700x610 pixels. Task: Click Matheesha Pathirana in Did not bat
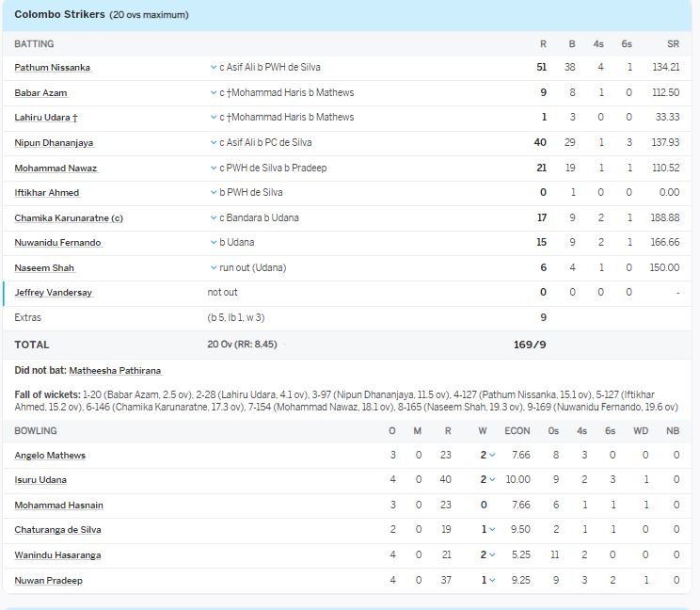(x=115, y=371)
